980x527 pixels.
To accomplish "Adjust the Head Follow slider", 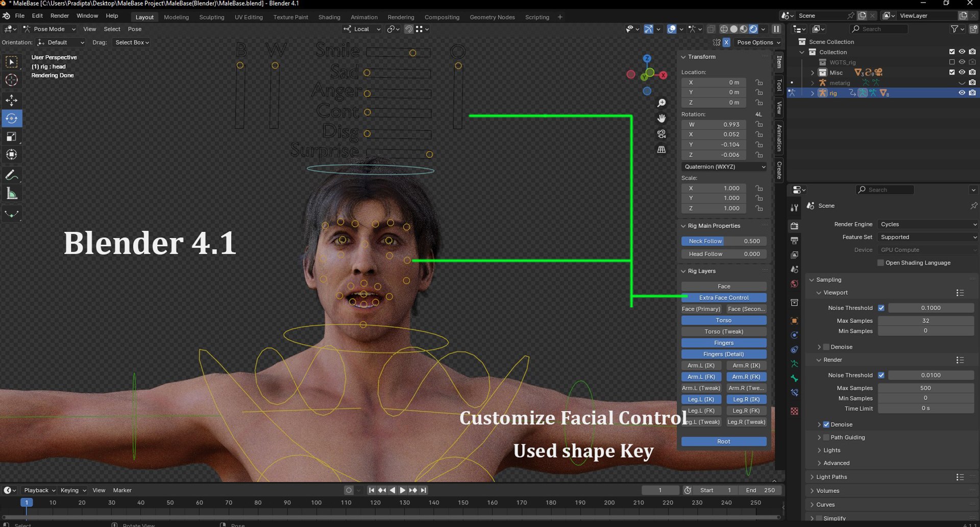I will [x=724, y=254].
